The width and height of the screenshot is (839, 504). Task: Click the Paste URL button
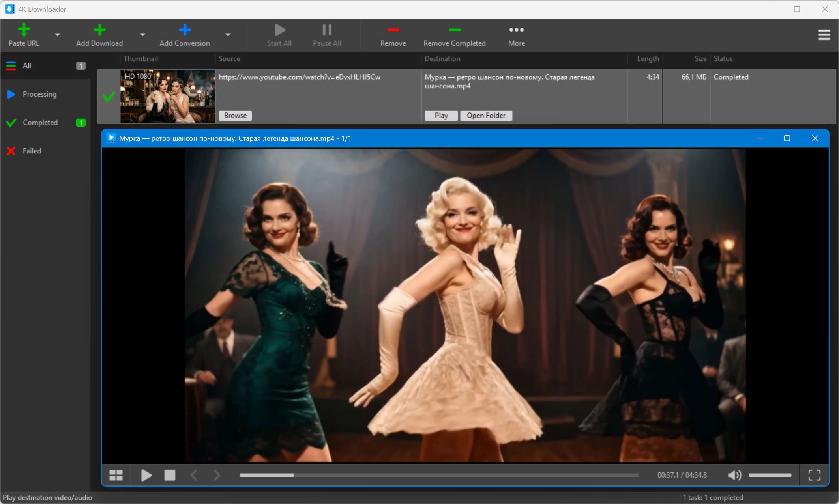(24, 35)
